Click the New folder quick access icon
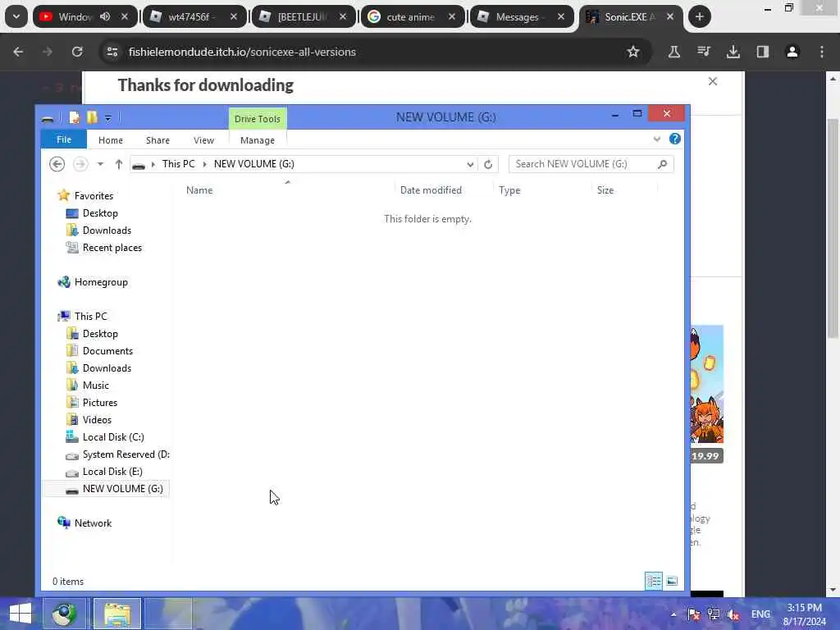Viewport: 840px width, 630px height. click(92, 117)
